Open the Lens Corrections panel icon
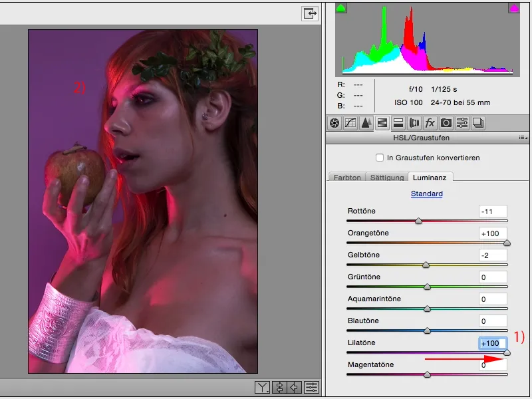532x399 pixels. [x=414, y=123]
